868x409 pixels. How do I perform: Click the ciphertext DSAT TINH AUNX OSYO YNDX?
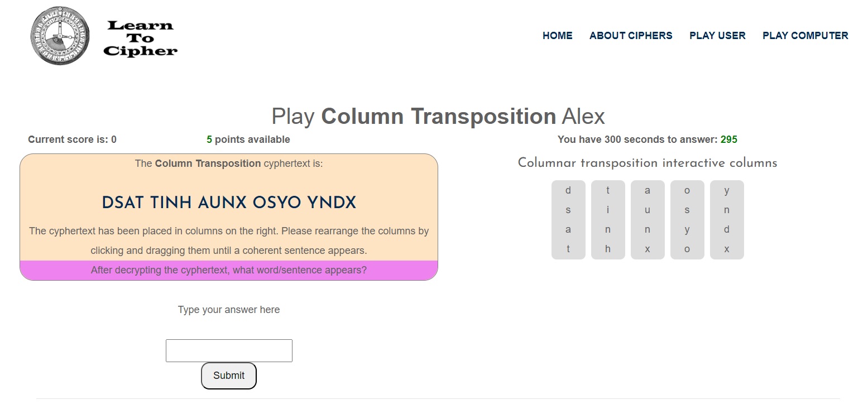[x=229, y=203]
